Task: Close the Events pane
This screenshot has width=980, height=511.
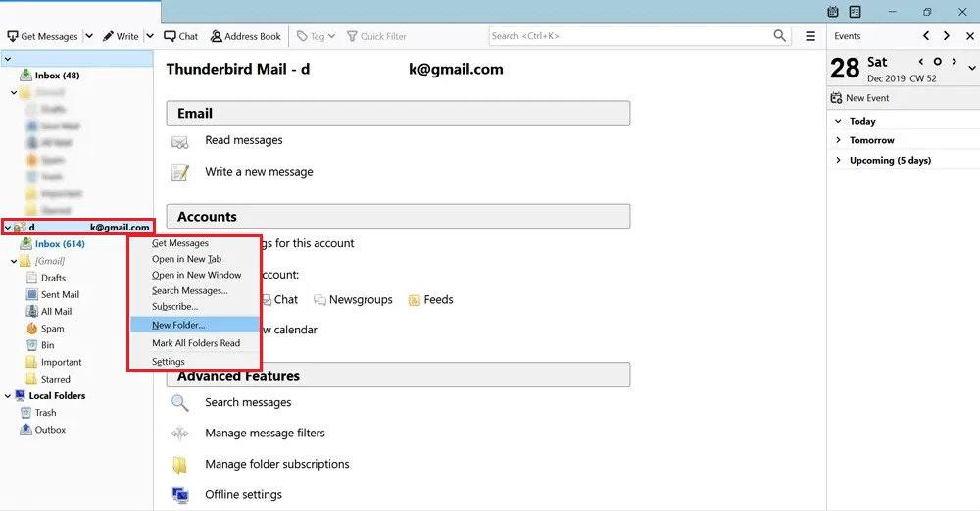Action: [x=970, y=36]
